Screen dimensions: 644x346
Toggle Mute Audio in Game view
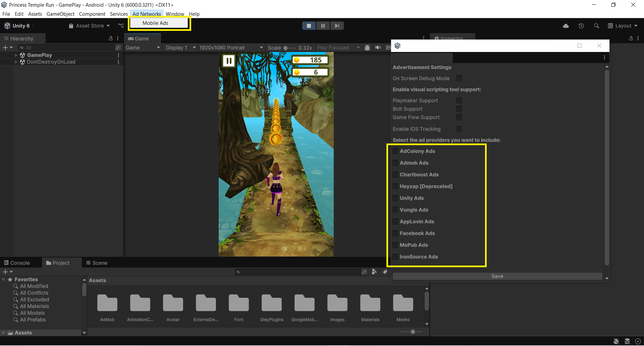(378, 48)
